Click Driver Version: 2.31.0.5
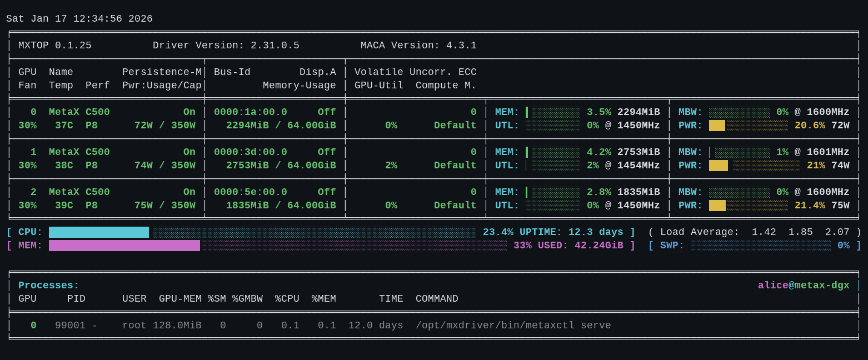This screenshot has height=360, width=868. pos(226,46)
